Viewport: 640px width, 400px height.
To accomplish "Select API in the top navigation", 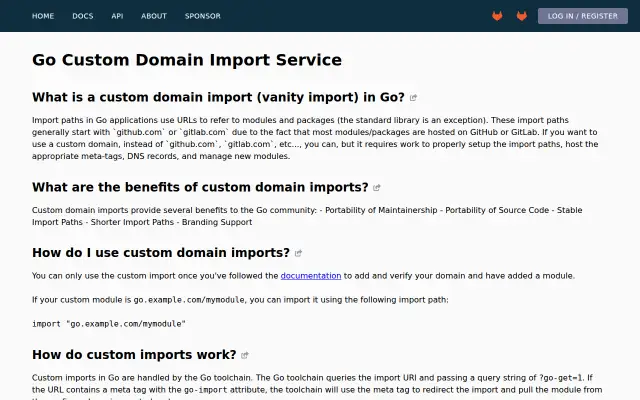I will pos(117,16).
